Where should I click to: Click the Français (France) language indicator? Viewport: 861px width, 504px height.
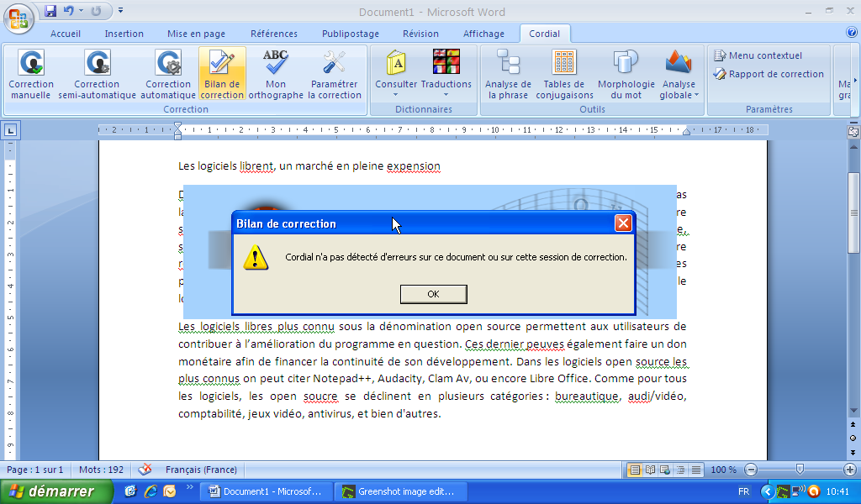coord(201,470)
